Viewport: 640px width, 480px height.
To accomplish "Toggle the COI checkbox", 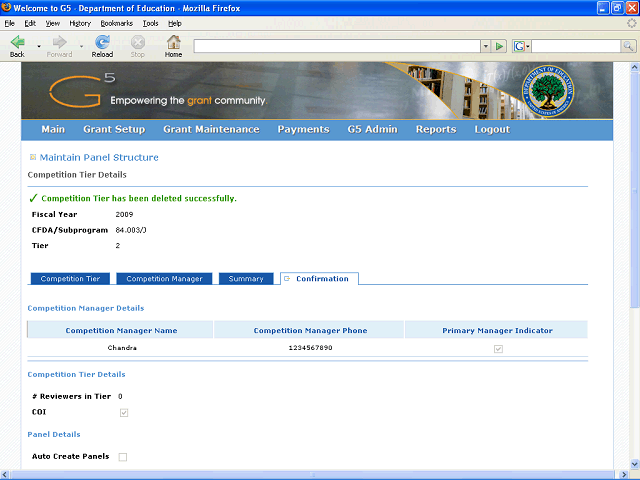I will coord(124,413).
